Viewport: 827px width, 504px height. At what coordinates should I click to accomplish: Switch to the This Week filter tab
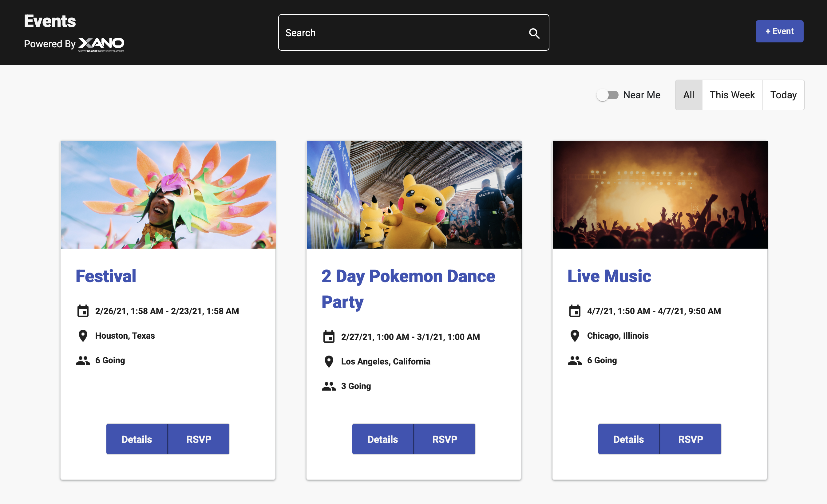pos(732,95)
